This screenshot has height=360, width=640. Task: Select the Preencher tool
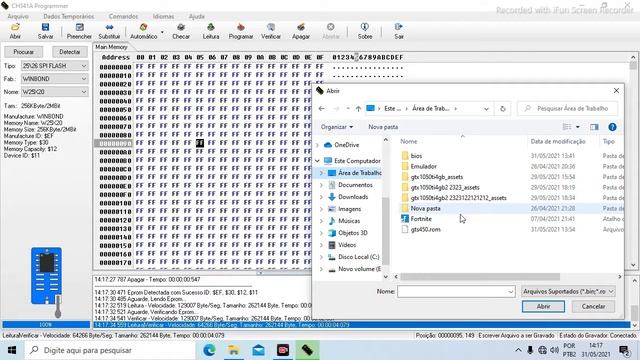click(79, 31)
